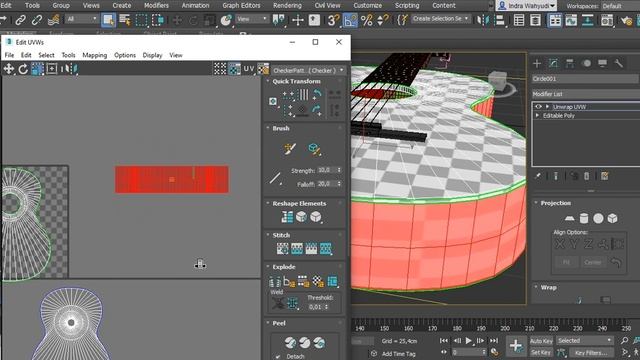Open the Tools menu in Edit UVWs

coord(68,55)
